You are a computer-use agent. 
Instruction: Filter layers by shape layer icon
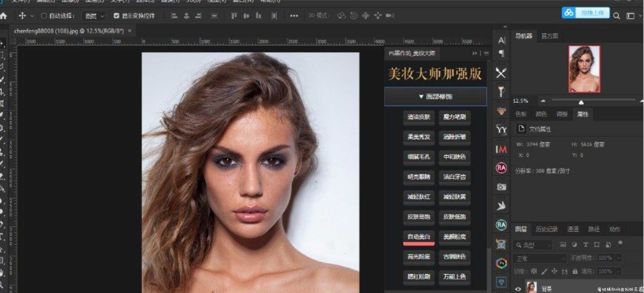tap(597, 245)
